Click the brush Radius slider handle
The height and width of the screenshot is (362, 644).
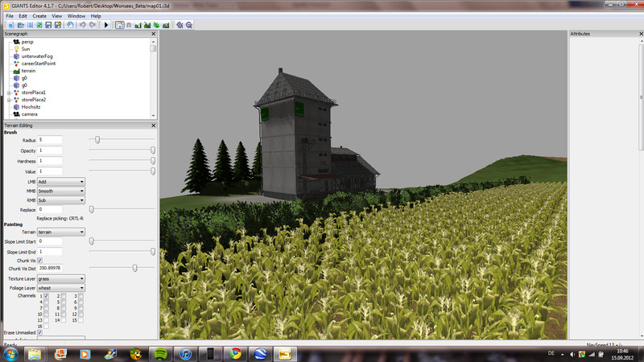coord(97,140)
